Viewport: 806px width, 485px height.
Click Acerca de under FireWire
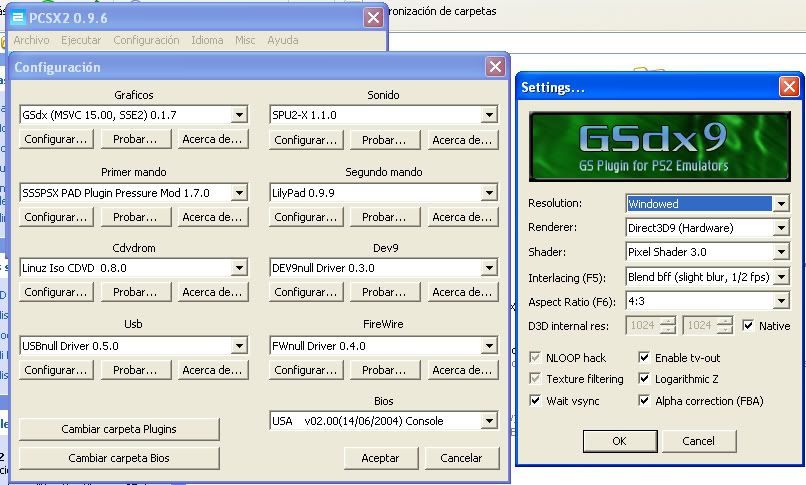463,370
